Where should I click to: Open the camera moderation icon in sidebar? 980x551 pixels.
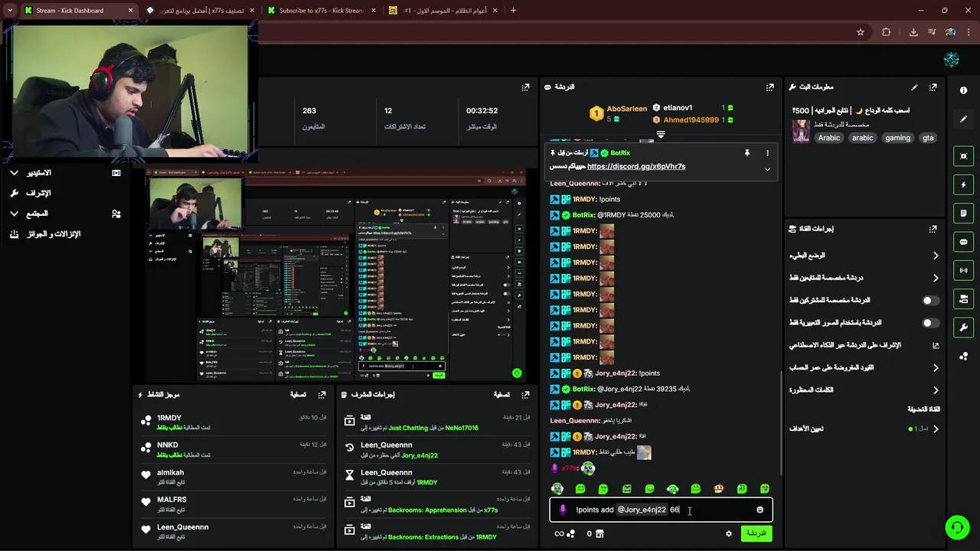pyautogui.click(x=963, y=298)
